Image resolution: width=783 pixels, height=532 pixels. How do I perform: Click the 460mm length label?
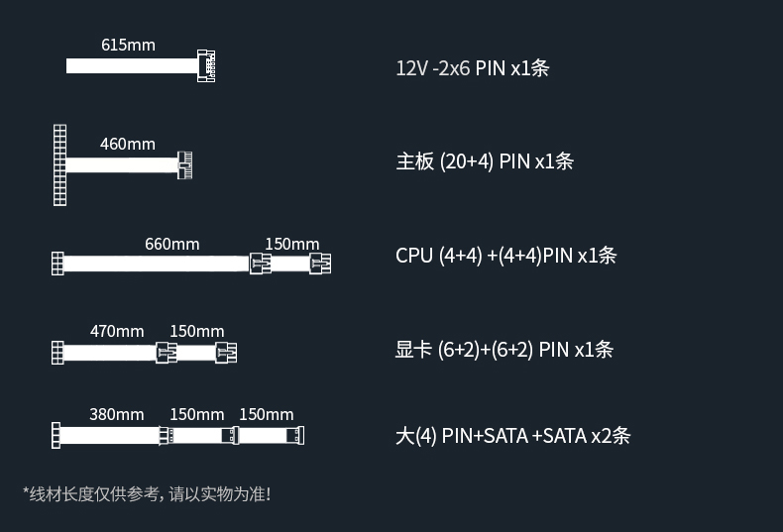tap(128, 144)
